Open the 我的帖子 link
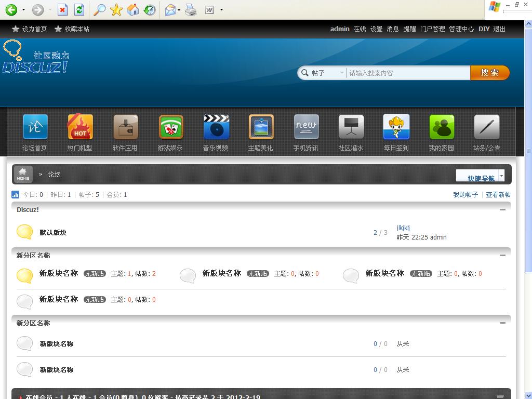This screenshot has height=399, width=532. pyautogui.click(x=465, y=195)
